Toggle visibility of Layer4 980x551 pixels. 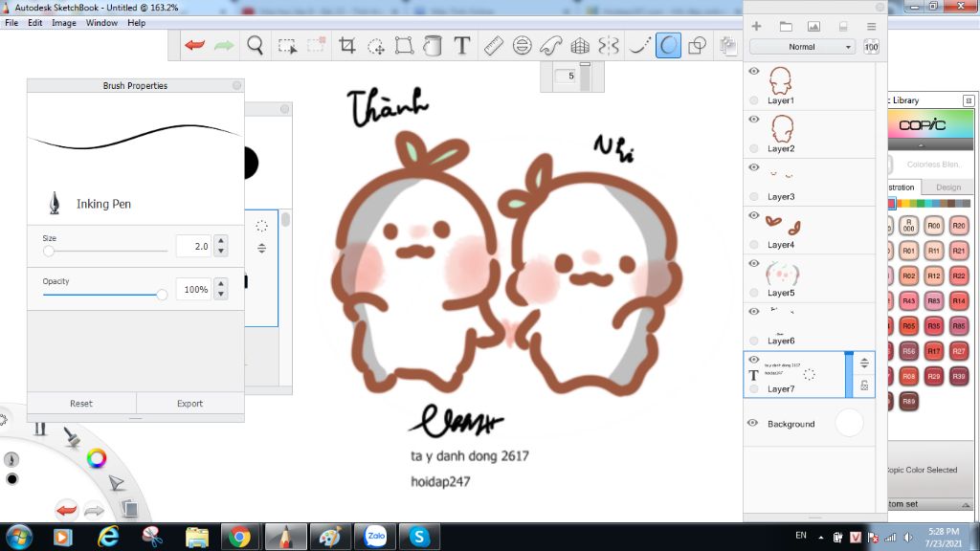point(754,215)
